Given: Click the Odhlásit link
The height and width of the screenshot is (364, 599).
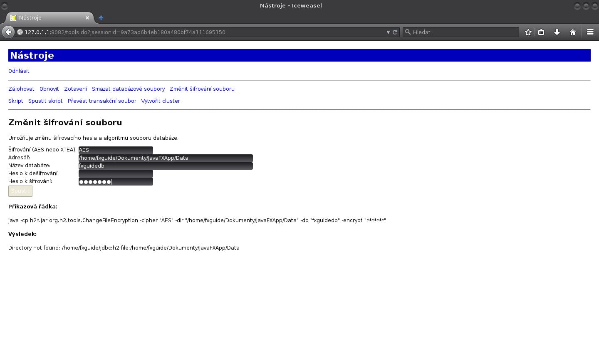Looking at the screenshot, I should point(19,71).
